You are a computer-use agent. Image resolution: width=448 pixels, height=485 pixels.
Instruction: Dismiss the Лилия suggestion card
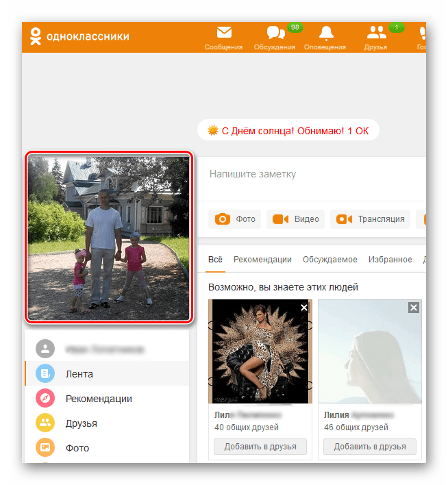413,308
